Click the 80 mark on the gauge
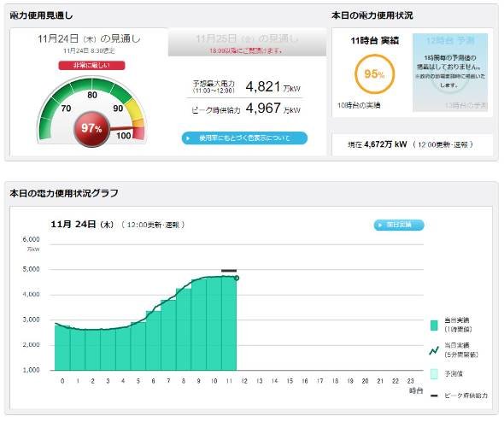Image resolution: width=504 pixels, height=422 pixels. click(92, 95)
